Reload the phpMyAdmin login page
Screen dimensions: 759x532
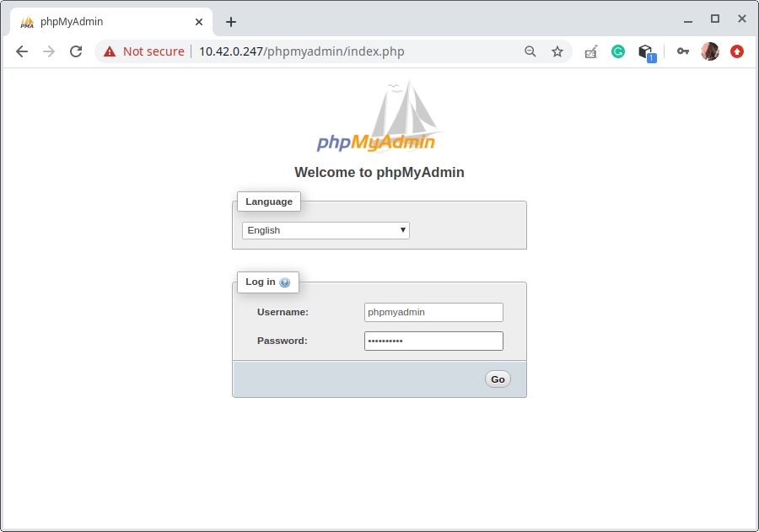tap(76, 51)
